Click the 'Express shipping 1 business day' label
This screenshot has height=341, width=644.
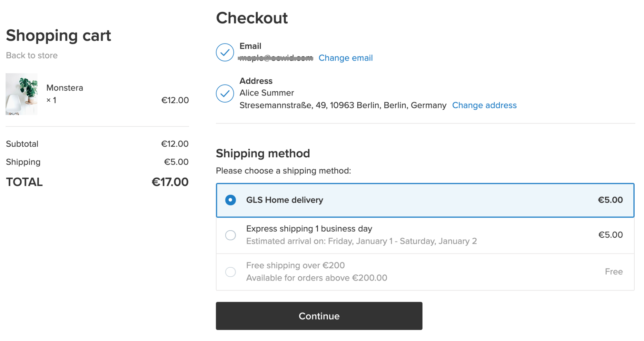[x=309, y=229]
